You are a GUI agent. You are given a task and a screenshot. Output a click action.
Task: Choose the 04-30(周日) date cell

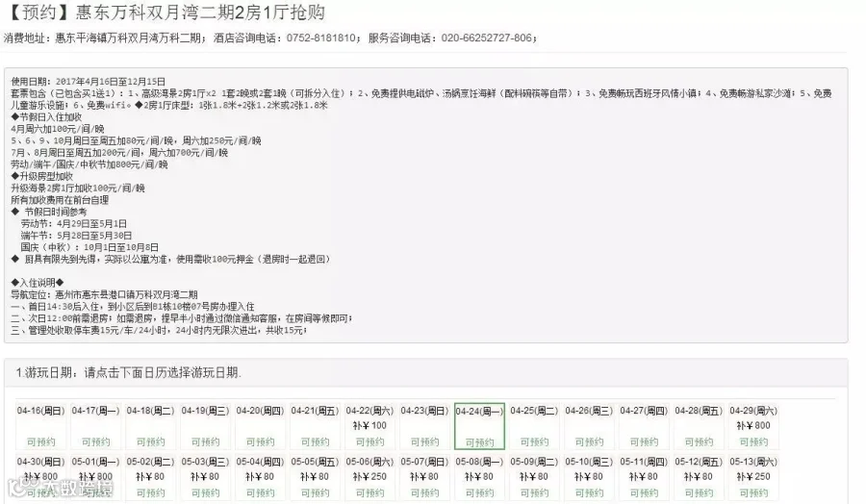pyautogui.click(x=40, y=477)
